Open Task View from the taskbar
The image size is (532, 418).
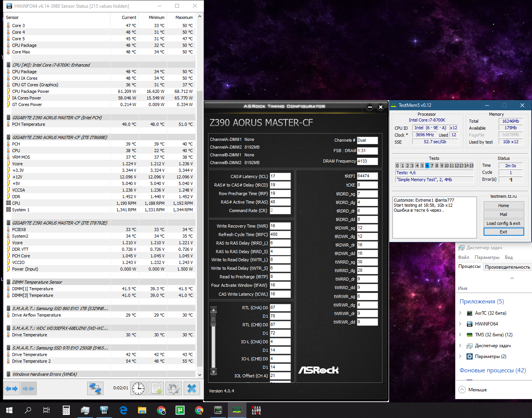coord(46,410)
